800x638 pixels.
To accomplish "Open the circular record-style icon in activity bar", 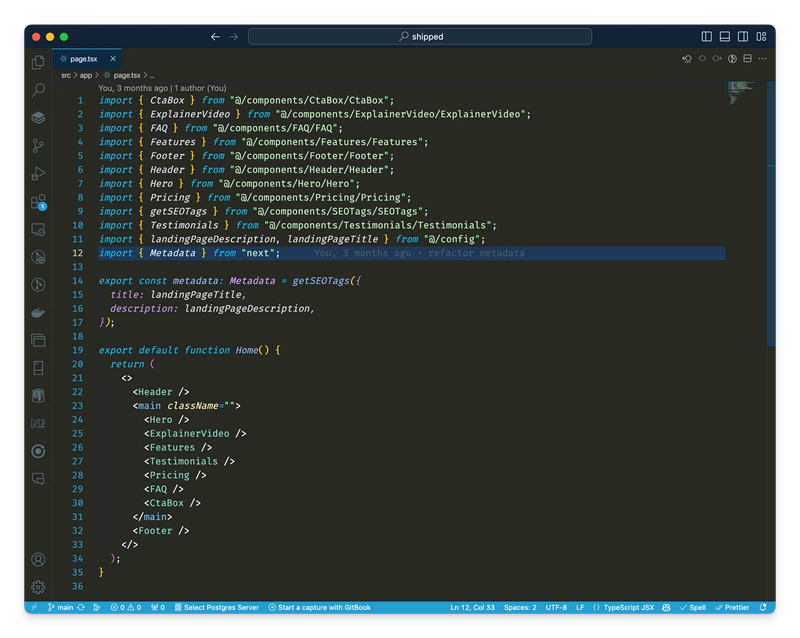I will tap(38, 451).
